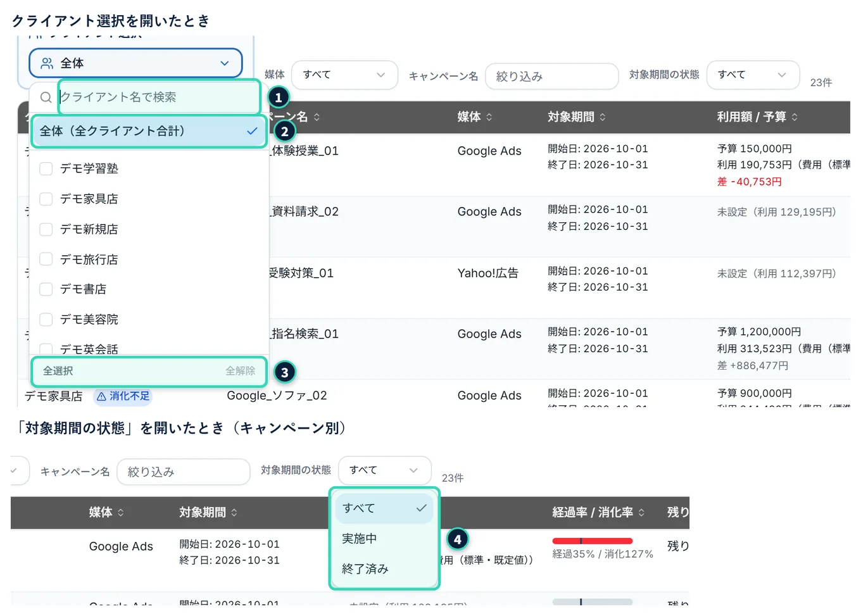This screenshot has width=861, height=616.
Task: Click 全選択 to select all clients
Action: pos(58,371)
